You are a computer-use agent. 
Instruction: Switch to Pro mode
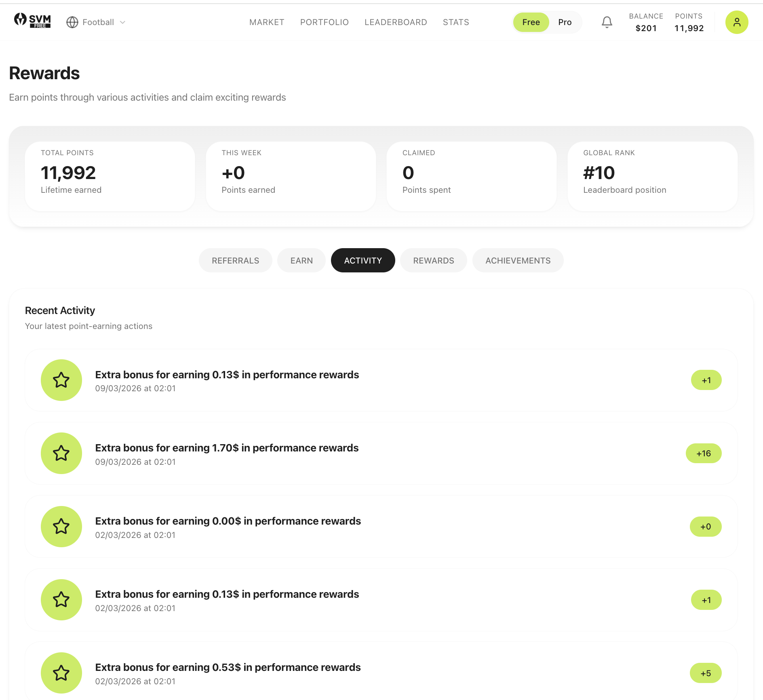(x=565, y=22)
